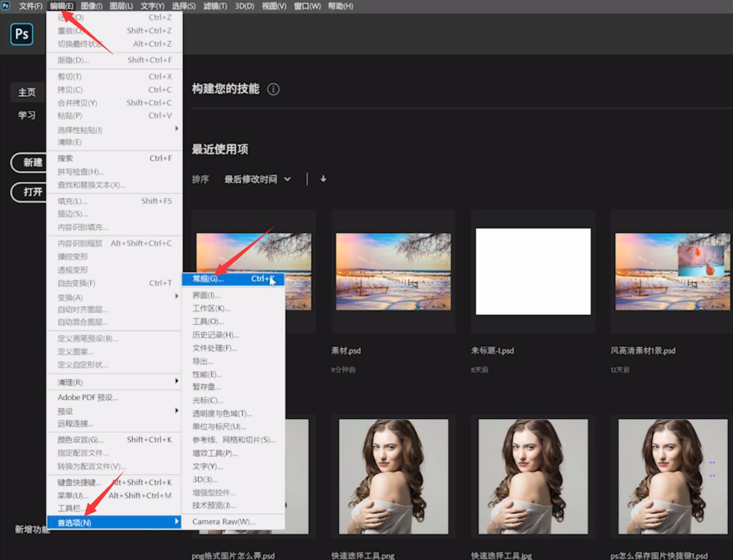Open the 快速选择工具.jpg portrait thumbnail
The height and width of the screenshot is (560, 733).
(533, 477)
